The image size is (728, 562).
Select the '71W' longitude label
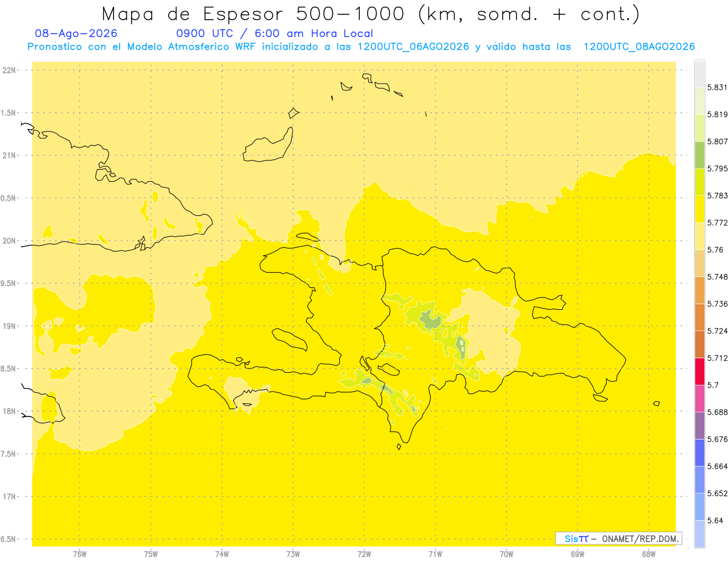pos(435,554)
